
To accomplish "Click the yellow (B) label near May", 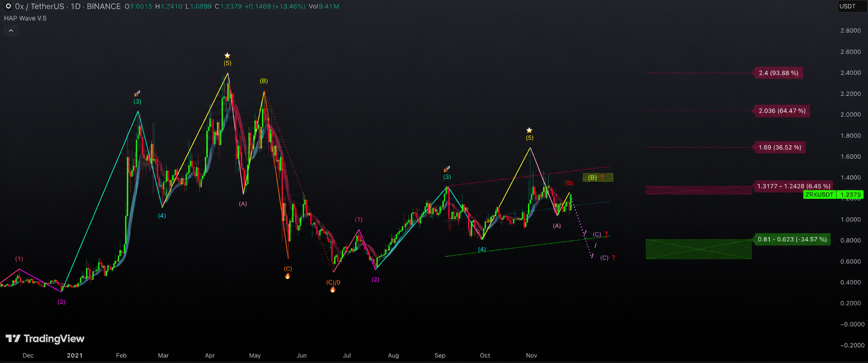I will click(264, 81).
